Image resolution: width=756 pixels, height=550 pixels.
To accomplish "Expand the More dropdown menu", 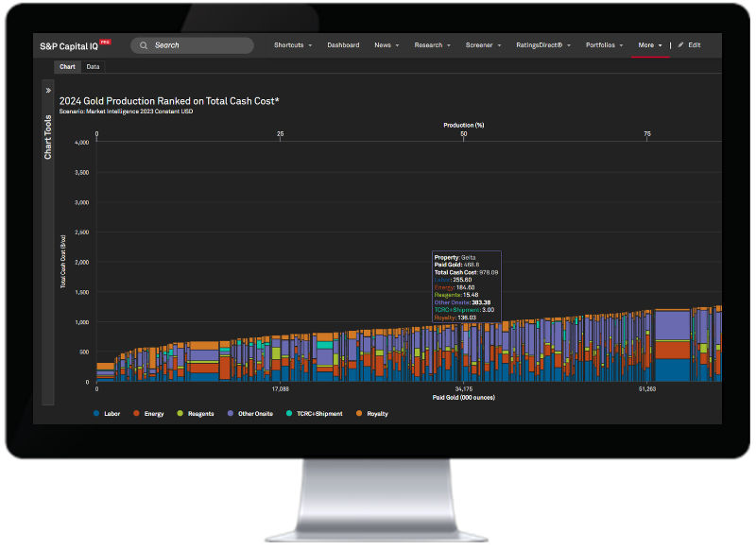I will [x=650, y=45].
